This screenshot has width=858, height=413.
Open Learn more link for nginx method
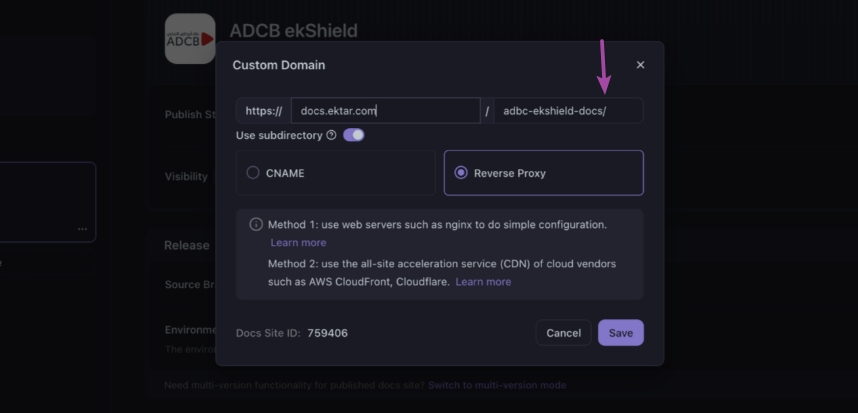[x=298, y=243]
